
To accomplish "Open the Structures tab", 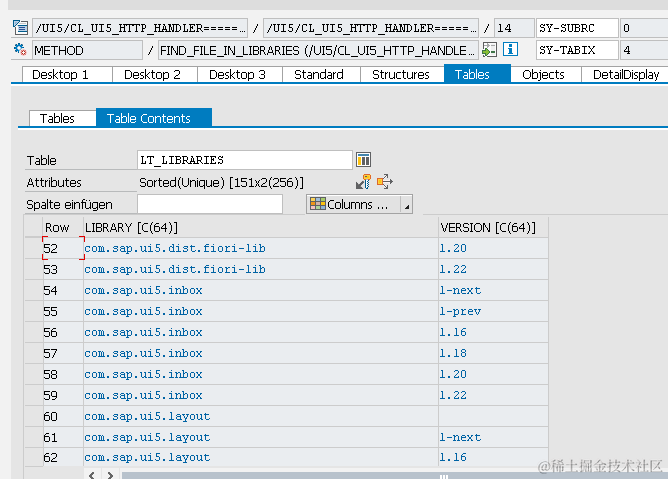I will pyautogui.click(x=402, y=75).
